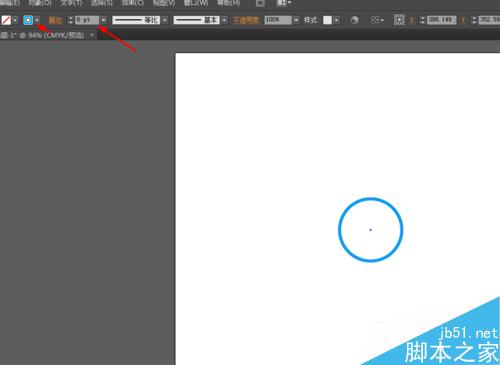Viewport: 500px width, 365px height.
Task: Open the 窗口(W) Window menu
Action: point(196,3)
